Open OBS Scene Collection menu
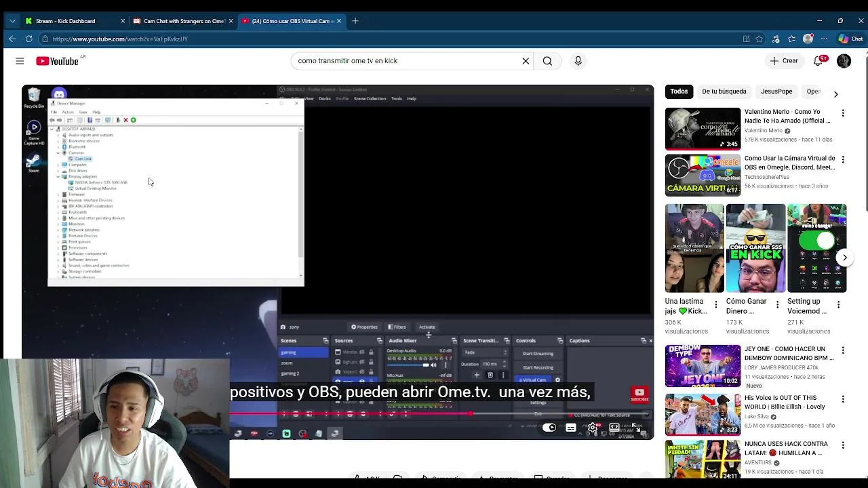 pos(370,99)
